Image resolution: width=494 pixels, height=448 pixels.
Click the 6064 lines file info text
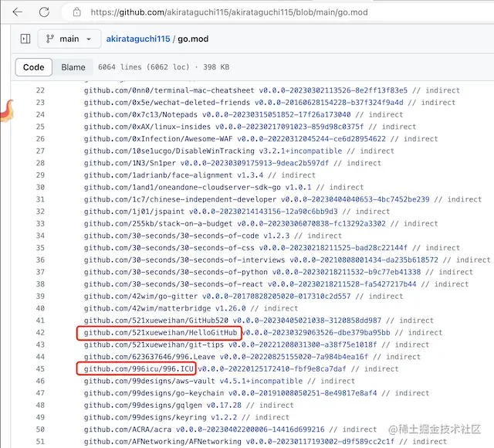164,67
